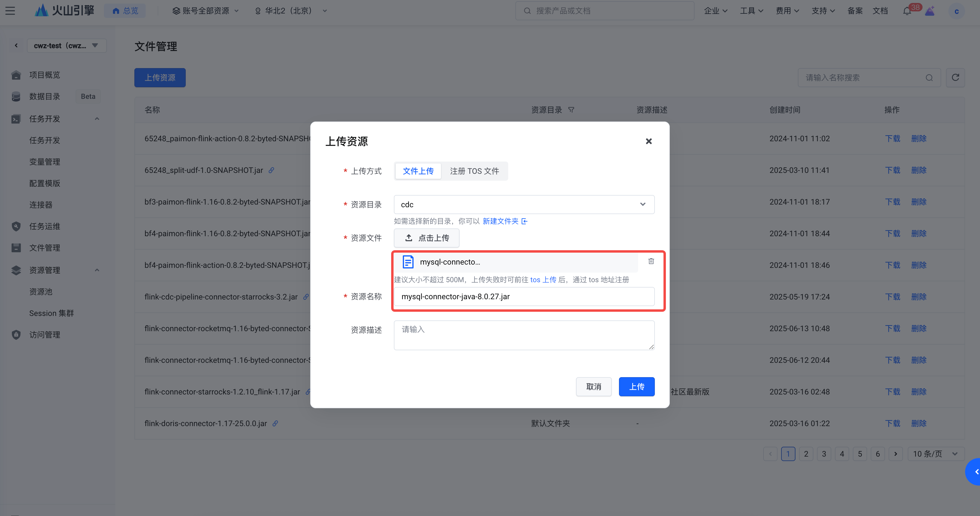980x516 pixels.
Task: Click the refresh icon beside name search
Action: [955, 78]
